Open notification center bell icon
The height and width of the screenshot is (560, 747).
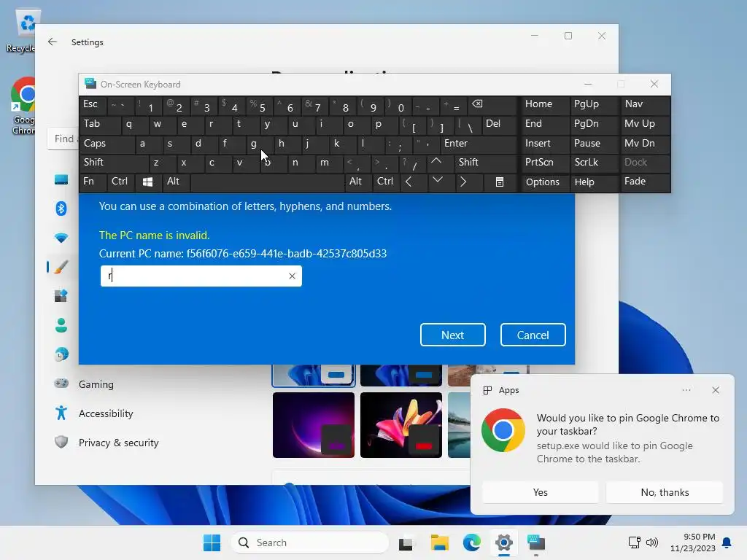click(727, 542)
